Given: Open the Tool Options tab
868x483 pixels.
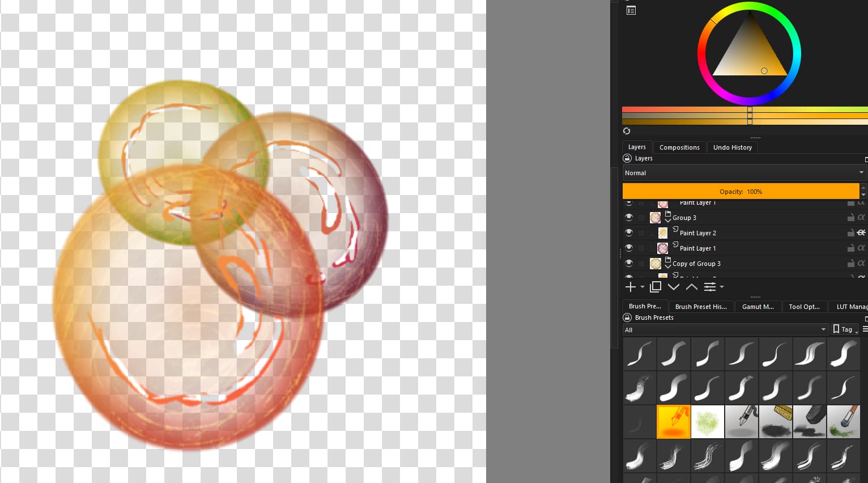Looking at the screenshot, I should [x=804, y=307].
